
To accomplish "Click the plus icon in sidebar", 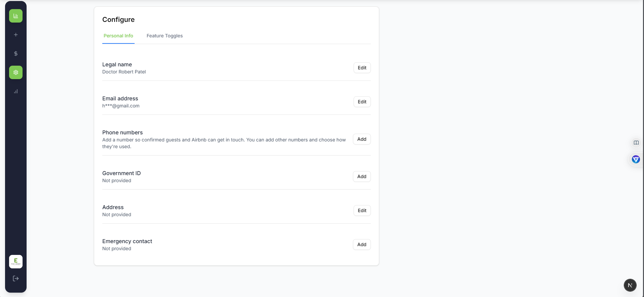I will point(16,35).
